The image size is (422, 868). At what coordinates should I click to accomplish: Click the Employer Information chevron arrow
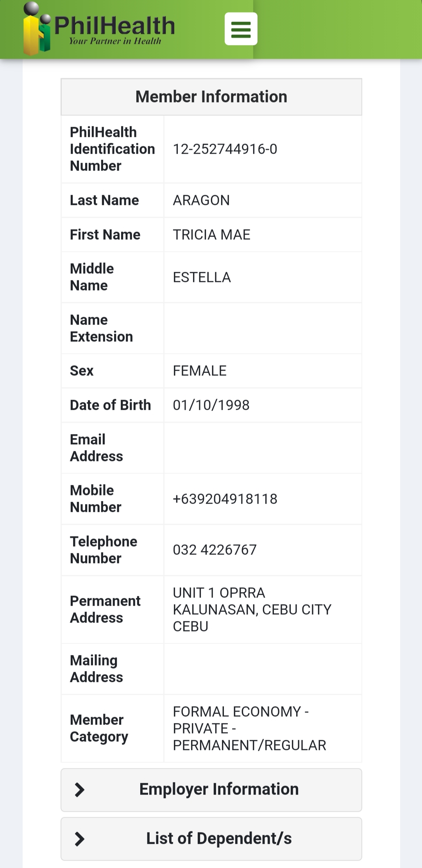point(80,790)
